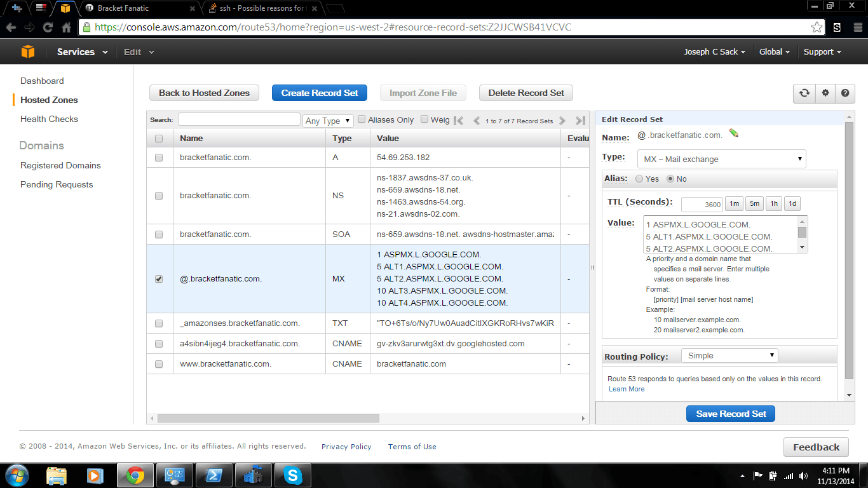Open Skype from taskbar
868x488 pixels.
(x=292, y=475)
